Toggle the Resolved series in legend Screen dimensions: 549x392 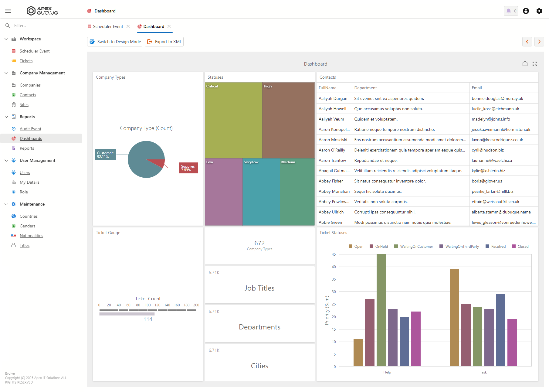pyautogui.click(x=496, y=247)
